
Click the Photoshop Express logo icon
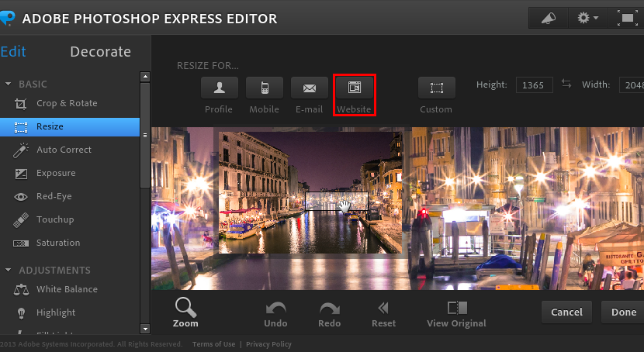(7, 18)
